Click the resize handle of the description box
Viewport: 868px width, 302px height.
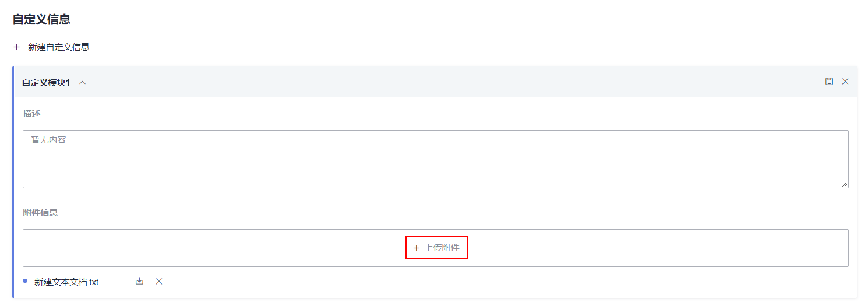[845, 184]
